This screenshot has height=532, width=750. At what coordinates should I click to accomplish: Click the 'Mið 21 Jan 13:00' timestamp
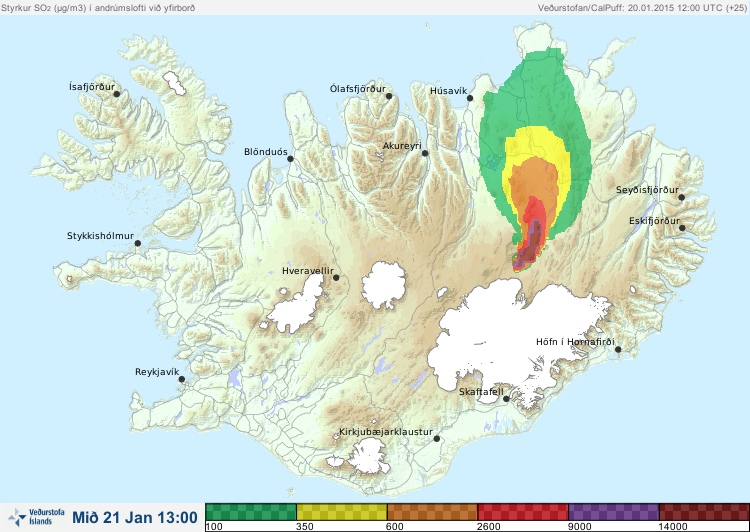click(x=135, y=517)
